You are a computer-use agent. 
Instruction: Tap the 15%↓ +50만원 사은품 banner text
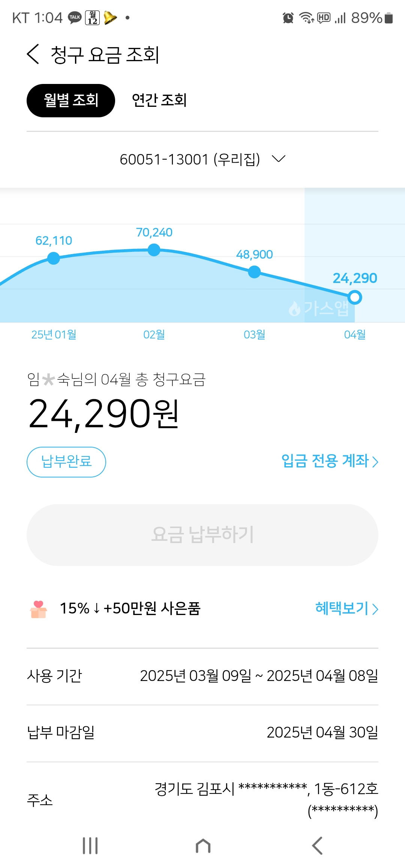[x=130, y=608]
